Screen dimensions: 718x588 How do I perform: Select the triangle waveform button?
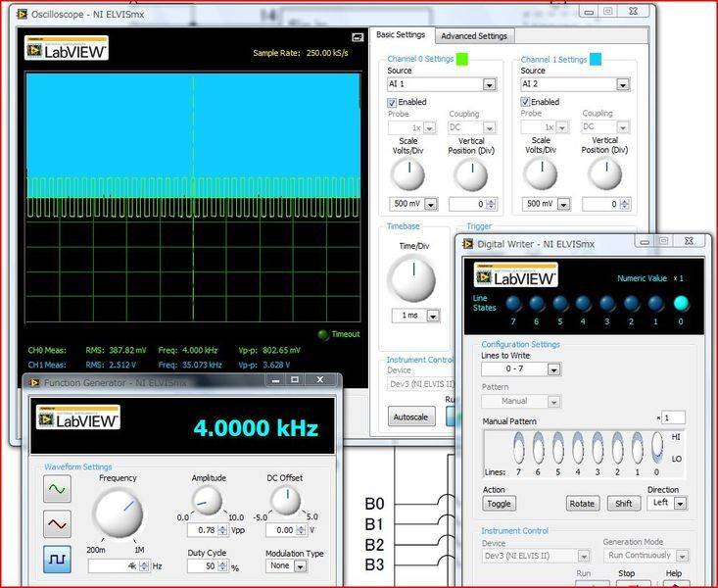[58, 523]
